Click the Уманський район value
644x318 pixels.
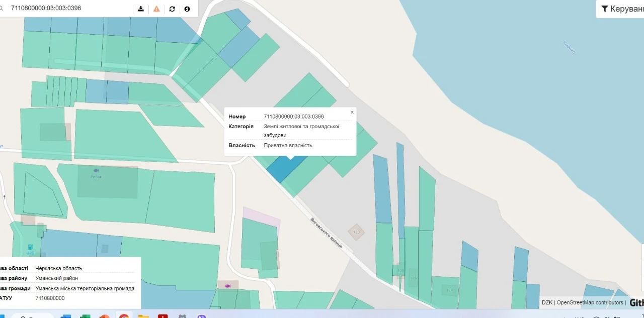click(x=57, y=278)
